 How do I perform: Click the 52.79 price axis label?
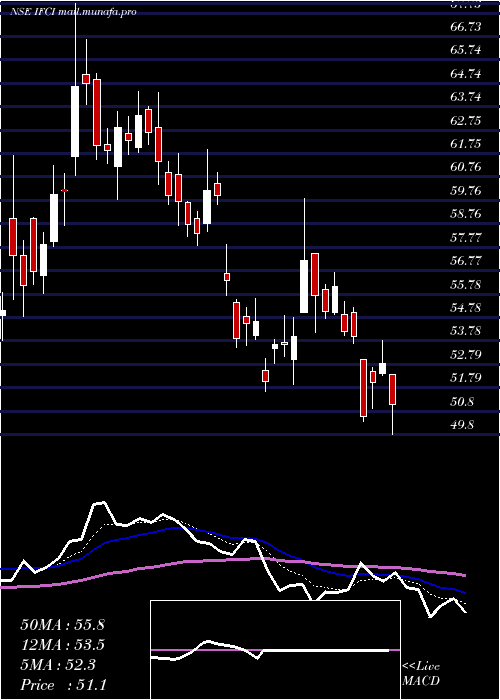pyautogui.click(x=466, y=354)
